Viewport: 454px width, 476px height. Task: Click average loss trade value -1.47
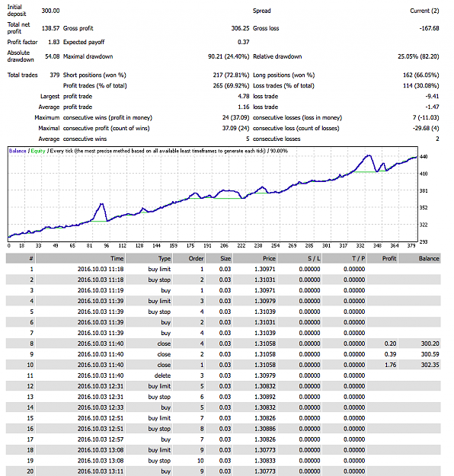click(x=432, y=107)
